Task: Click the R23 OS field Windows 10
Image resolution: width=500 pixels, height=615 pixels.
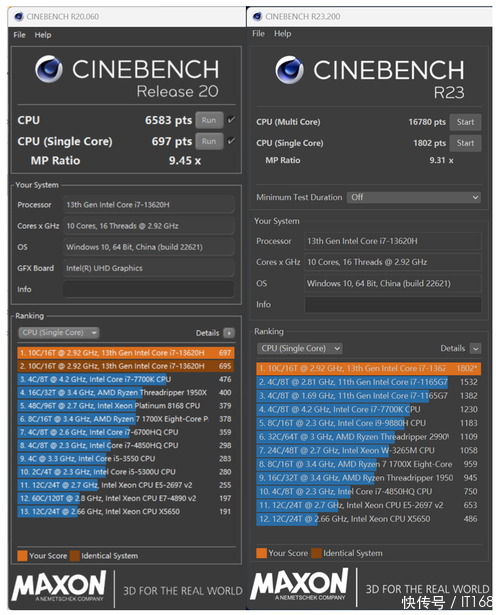Action: point(393,283)
